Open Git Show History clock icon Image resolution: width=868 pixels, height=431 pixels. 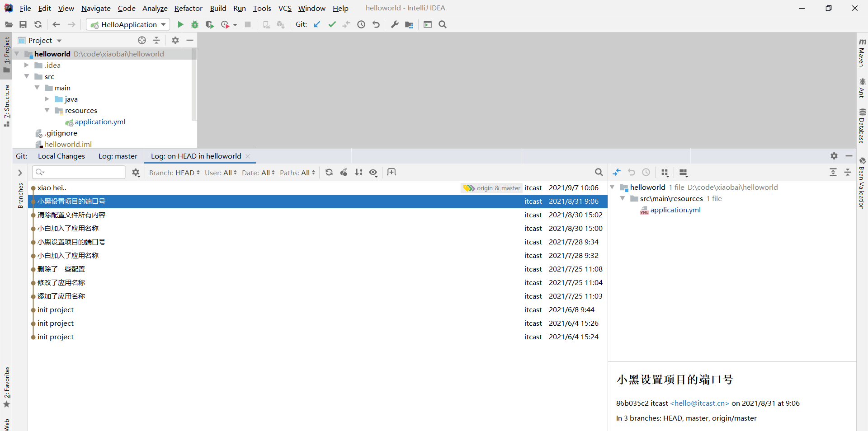[361, 24]
